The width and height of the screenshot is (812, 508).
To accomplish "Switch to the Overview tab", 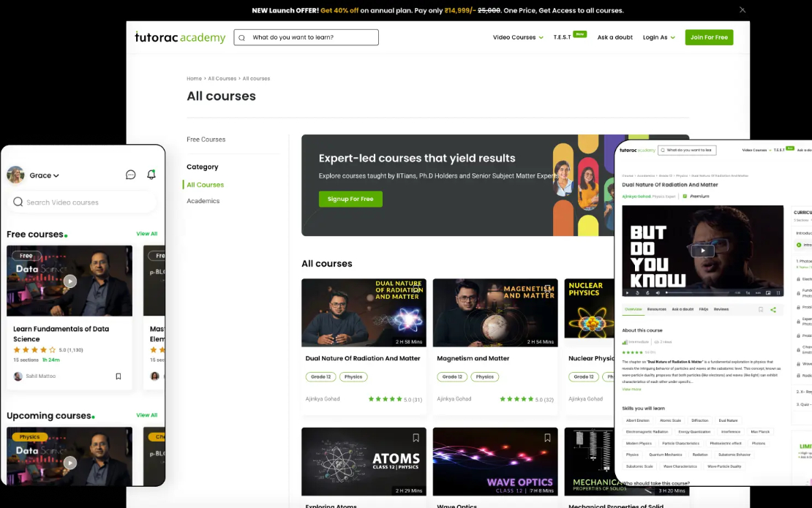I will coord(633,309).
